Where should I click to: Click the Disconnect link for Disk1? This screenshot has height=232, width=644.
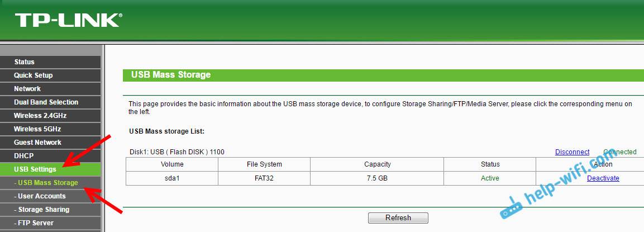point(572,152)
